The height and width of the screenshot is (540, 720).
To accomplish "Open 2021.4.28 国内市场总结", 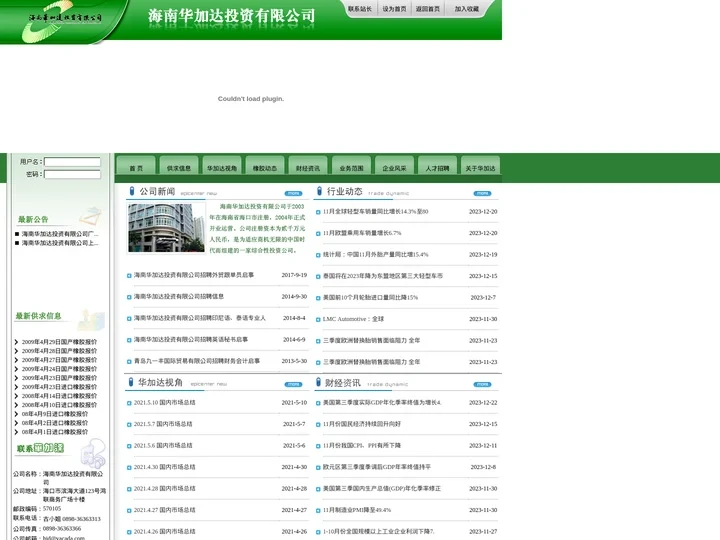I will click(164, 489).
